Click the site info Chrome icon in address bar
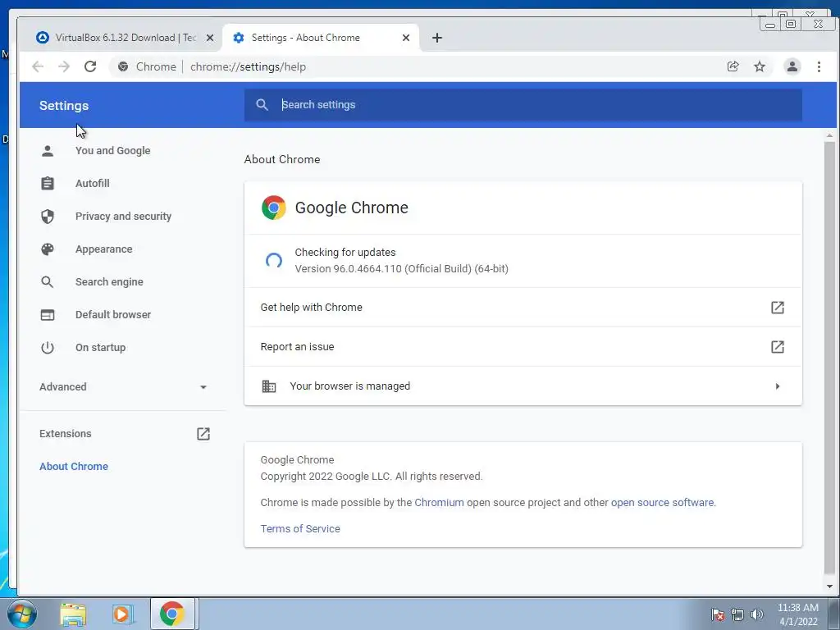Screen dimensions: 840x630 (123, 66)
